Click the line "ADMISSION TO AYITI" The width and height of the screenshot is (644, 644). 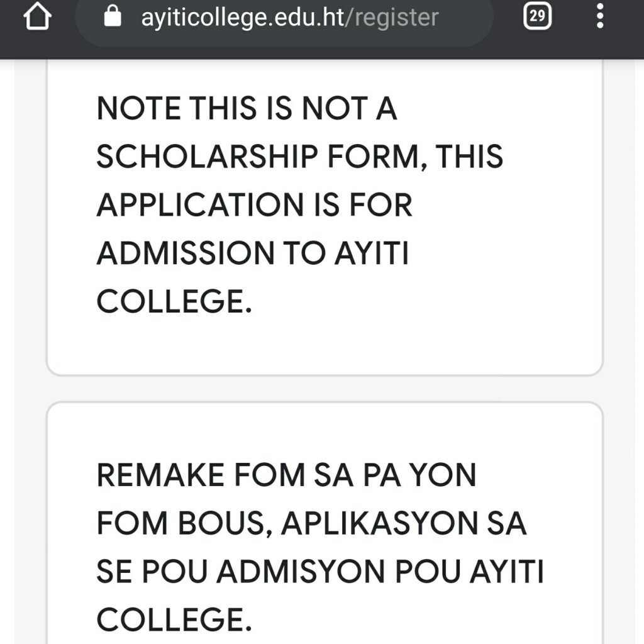click(x=253, y=253)
